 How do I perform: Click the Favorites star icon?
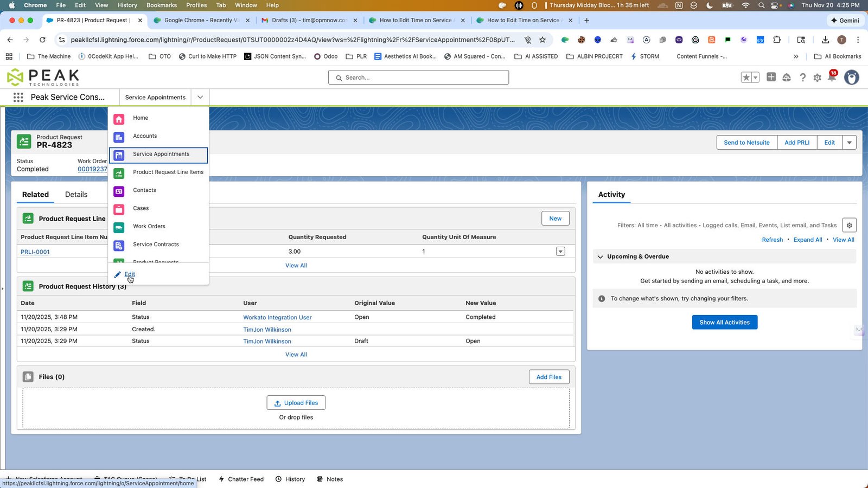click(746, 78)
